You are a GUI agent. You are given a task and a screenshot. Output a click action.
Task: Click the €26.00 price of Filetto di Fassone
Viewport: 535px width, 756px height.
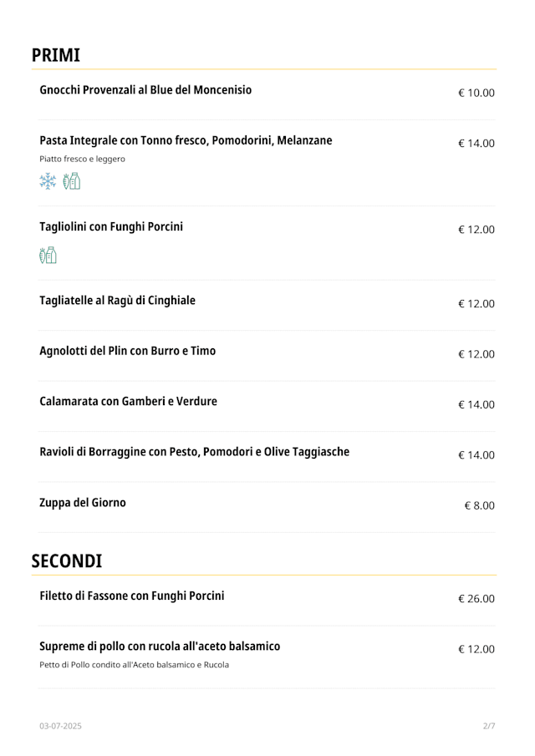[x=476, y=599]
